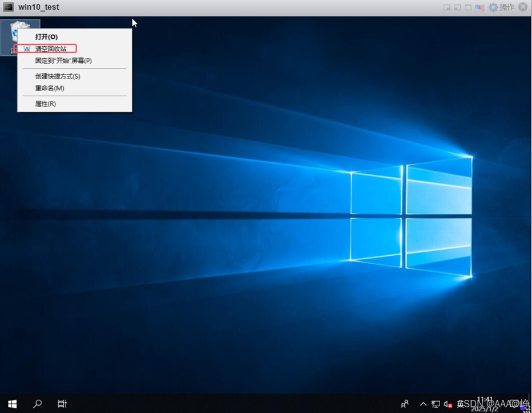The height and width of the screenshot is (413, 532).
Task: Choose 打开(O) from the context menu
Action: tap(75, 36)
